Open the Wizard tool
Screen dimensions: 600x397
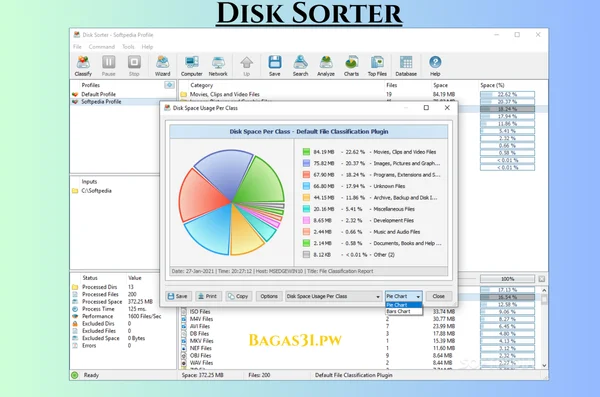[x=162, y=65]
